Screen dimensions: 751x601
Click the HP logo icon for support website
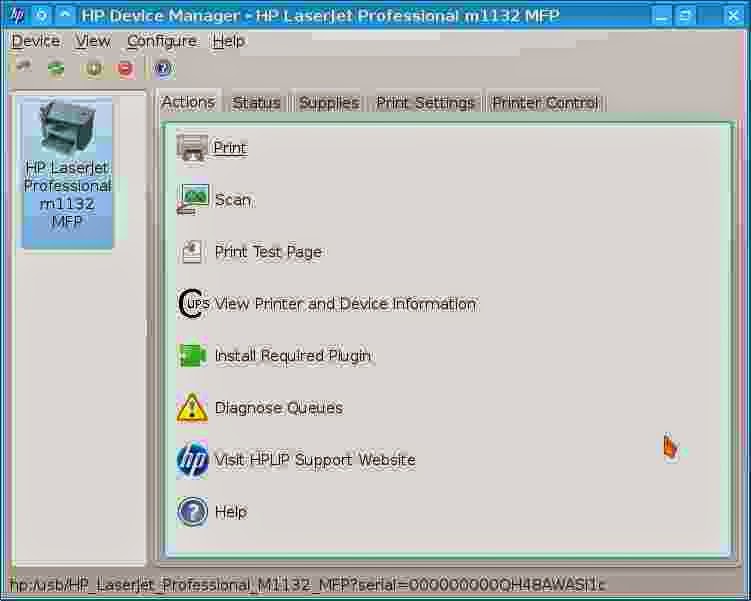(x=192, y=460)
